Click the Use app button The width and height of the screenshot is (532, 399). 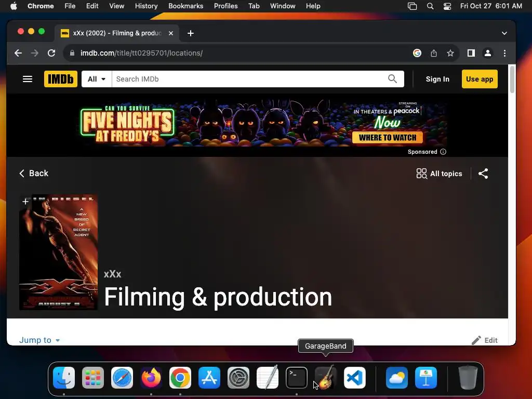pyautogui.click(x=480, y=79)
